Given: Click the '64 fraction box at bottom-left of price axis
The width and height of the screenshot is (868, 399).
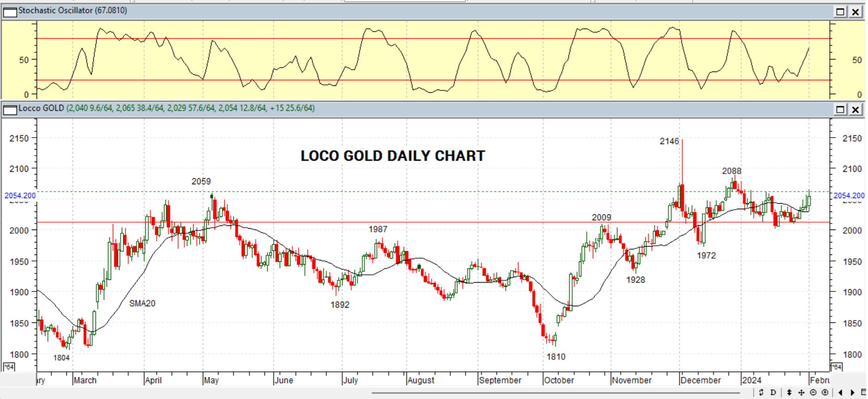Looking at the screenshot, I should [x=9, y=367].
